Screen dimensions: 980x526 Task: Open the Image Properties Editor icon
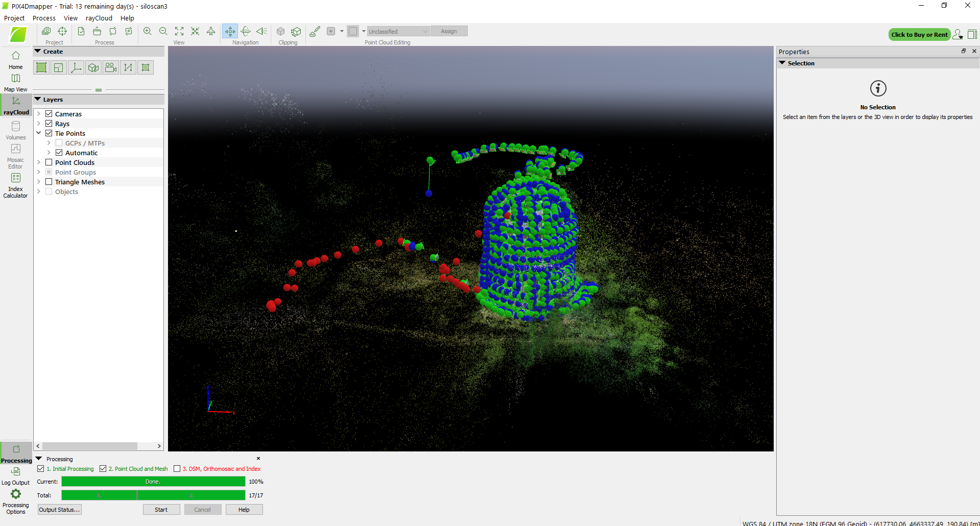pyautogui.click(x=46, y=31)
